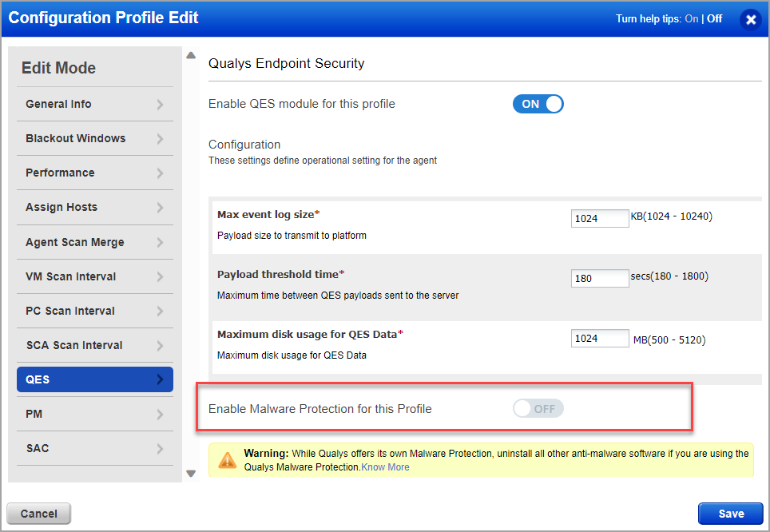Screen dimensions: 770x532
Task: Open the Know More link
Action: point(385,467)
